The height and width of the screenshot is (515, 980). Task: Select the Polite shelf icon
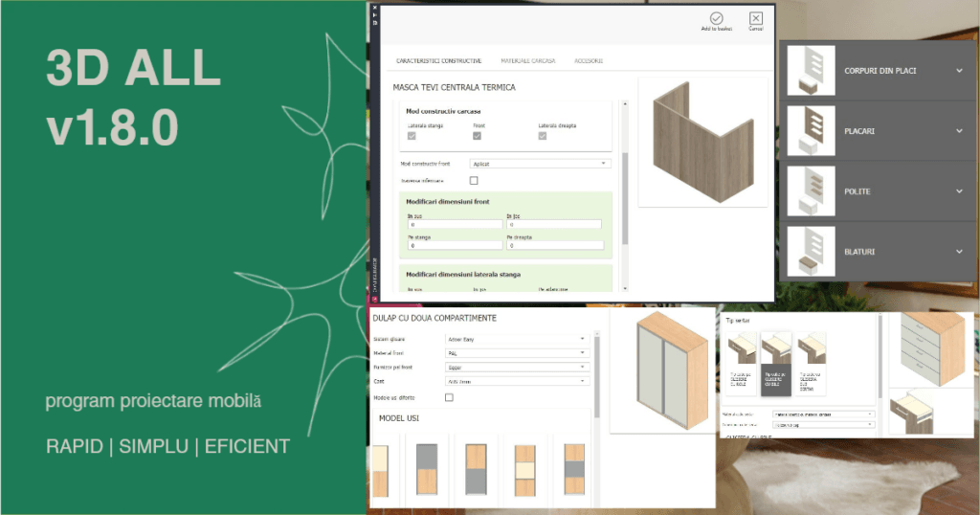click(811, 191)
